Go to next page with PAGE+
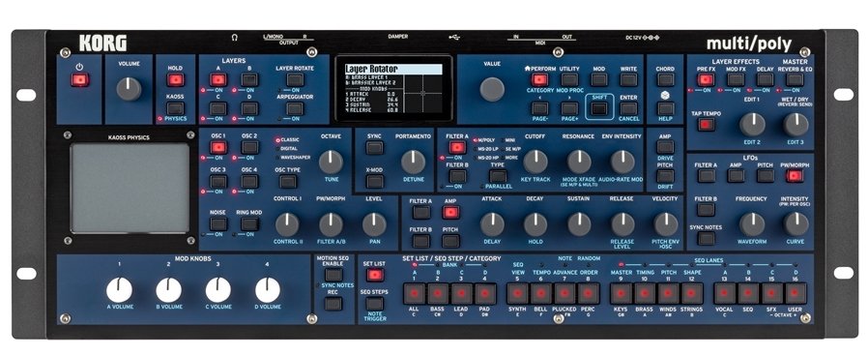Image resolution: width=868 pixels, height=355 pixels. (569, 108)
